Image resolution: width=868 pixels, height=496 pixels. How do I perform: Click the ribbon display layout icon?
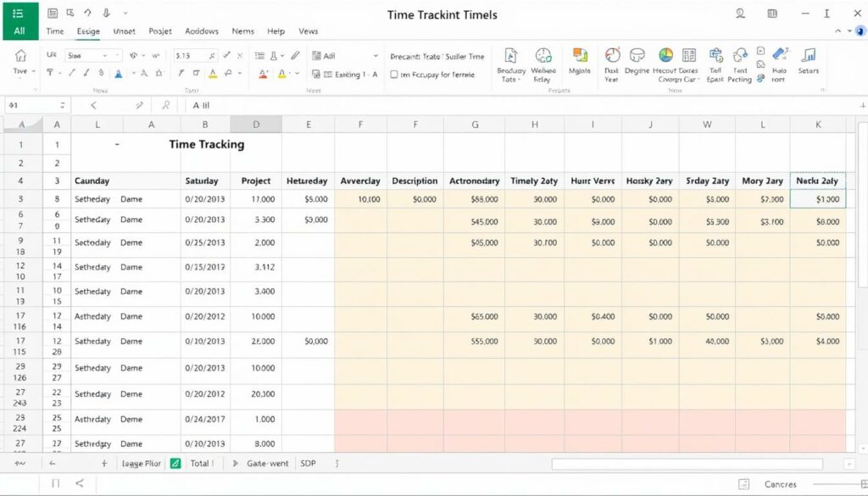[772, 14]
